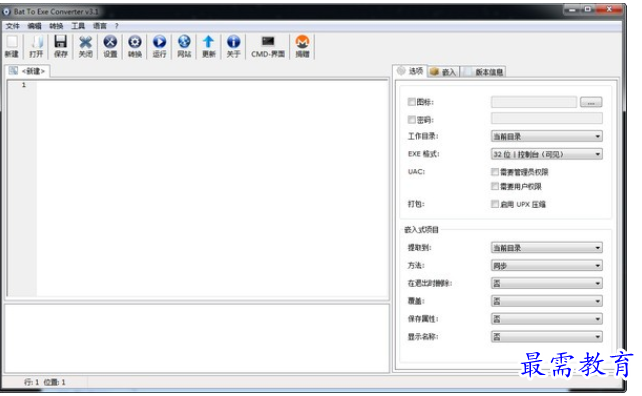Check 需要用户权限 under UAC

coord(495,186)
